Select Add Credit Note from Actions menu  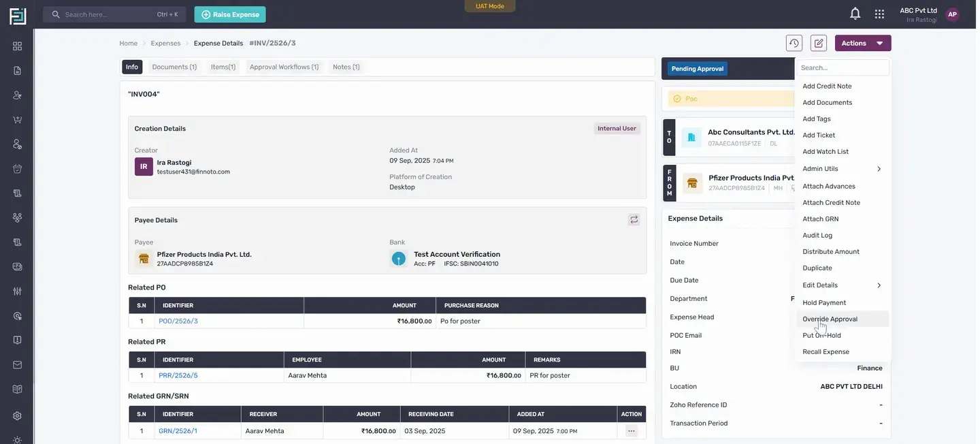843,86
